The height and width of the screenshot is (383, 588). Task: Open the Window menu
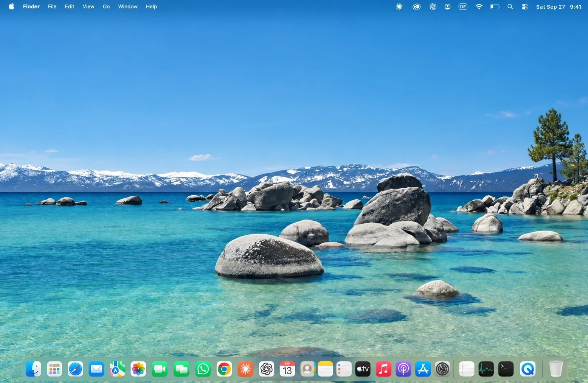(x=128, y=6)
